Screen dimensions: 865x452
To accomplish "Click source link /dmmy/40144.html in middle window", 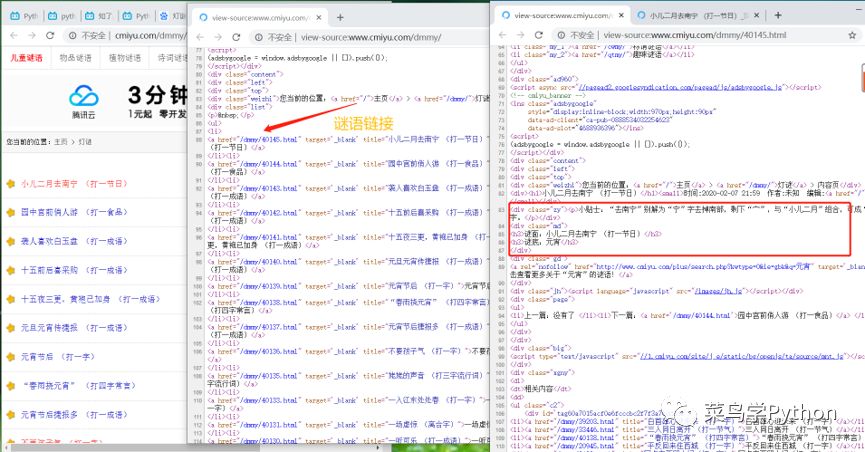I will click(269, 164).
